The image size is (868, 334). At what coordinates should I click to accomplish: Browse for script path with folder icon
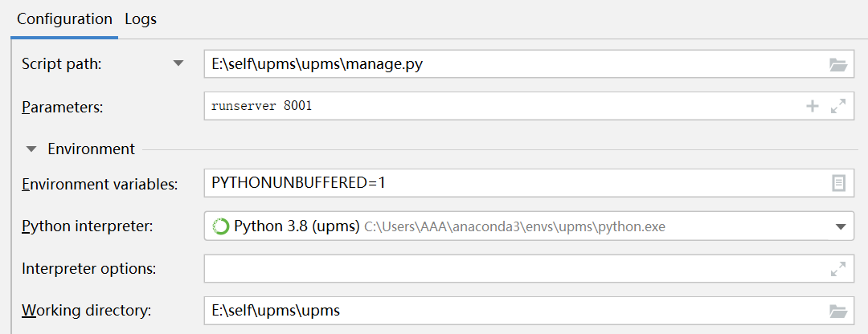[838, 65]
